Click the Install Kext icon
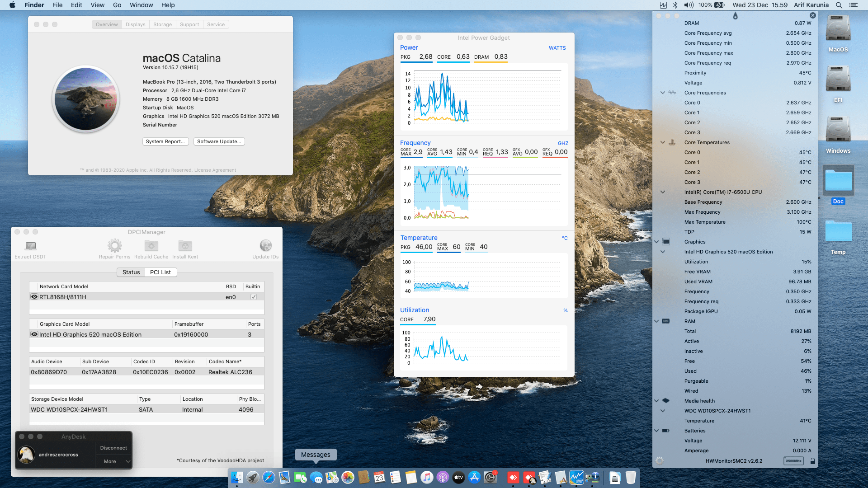 pyautogui.click(x=185, y=246)
